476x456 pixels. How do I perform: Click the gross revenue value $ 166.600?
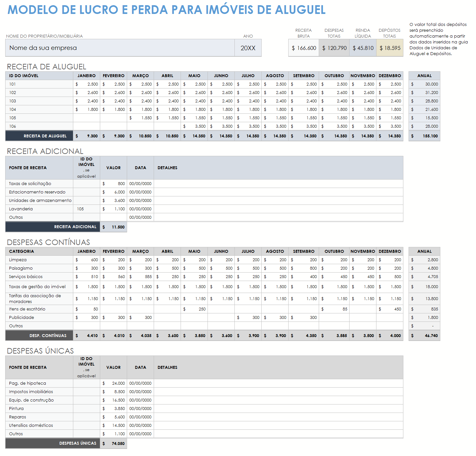pyautogui.click(x=303, y=48)
